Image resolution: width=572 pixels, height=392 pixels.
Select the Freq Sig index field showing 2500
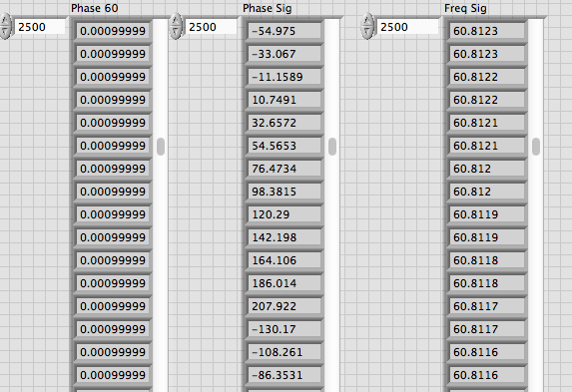tap(407, 27)
